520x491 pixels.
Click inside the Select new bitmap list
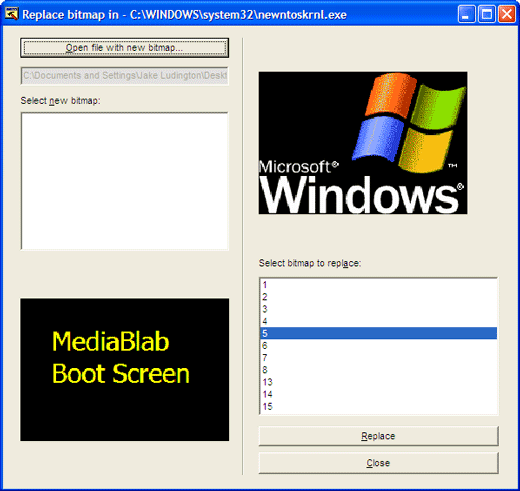124,181
